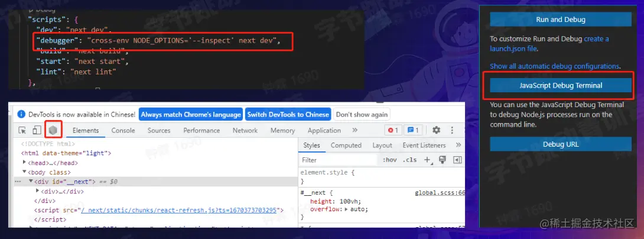The width and height of the screenshot is (644, 239).
Task: Go to the Network tab
Action: coord(245,130)
